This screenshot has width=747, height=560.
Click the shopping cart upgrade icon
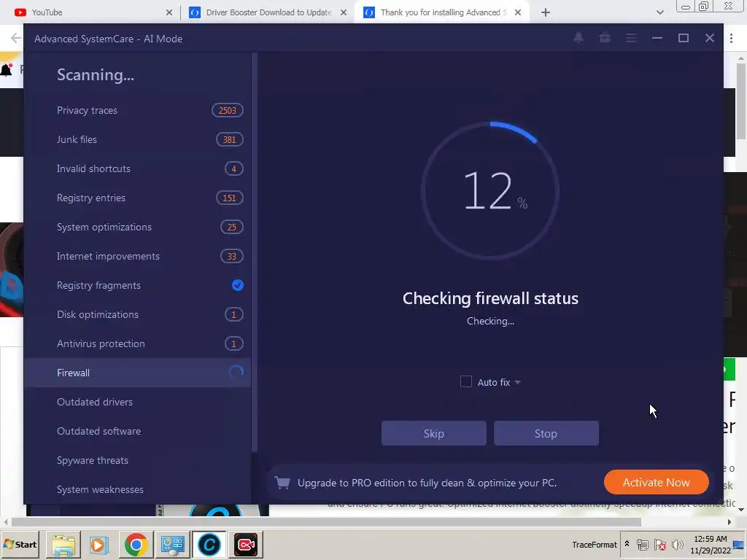click(x=282, y=483)
